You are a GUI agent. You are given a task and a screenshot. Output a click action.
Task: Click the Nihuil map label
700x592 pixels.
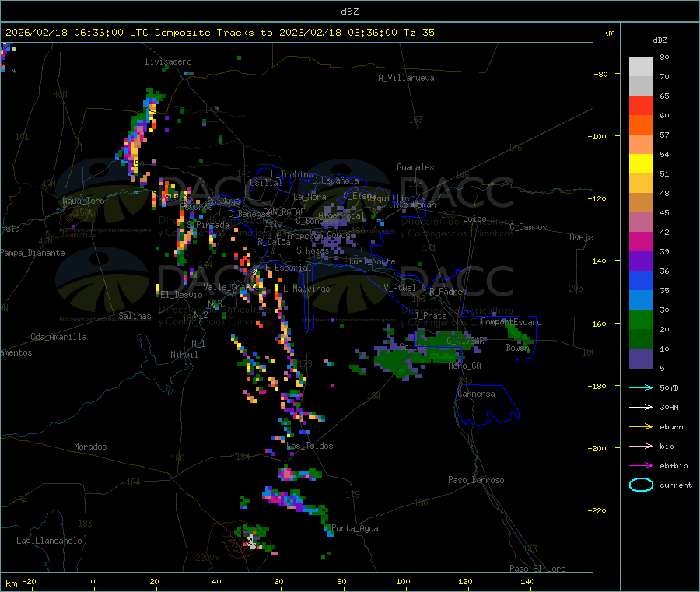[x=184, y=355]
